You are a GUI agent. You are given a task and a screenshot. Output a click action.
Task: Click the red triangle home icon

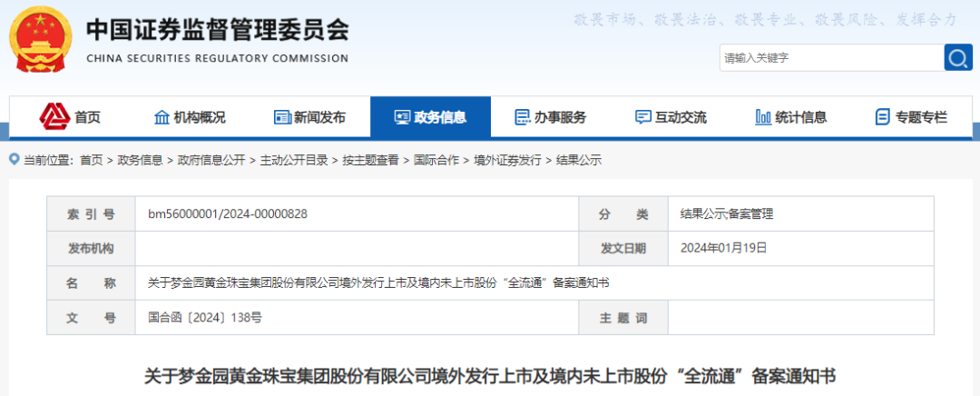pos(54,116)
